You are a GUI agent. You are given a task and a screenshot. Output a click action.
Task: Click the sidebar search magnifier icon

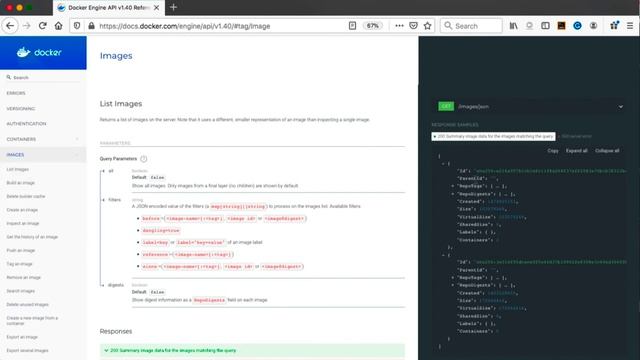pyautogui.click(x=9, y=77)
